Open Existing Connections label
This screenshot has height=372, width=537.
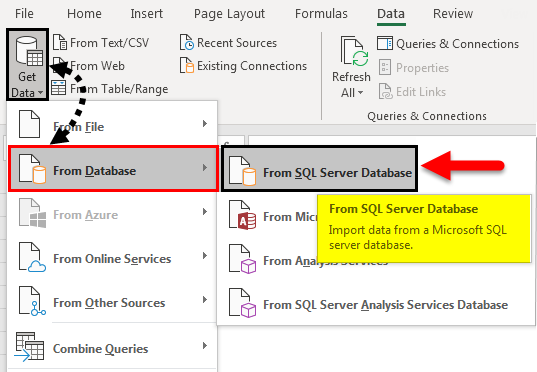coord(252,66)
